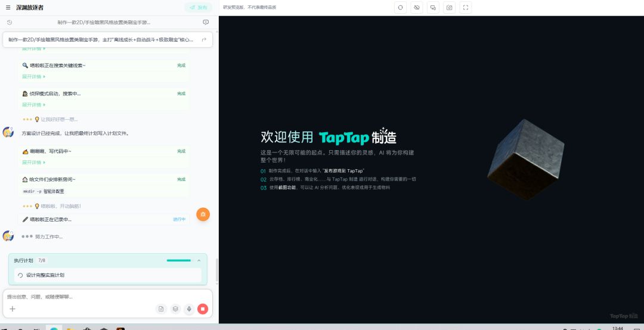This screenshot has width=644, height=330.
Task: Click the 完成 status on 侦探模式启动 row
Action: point(181,94)
